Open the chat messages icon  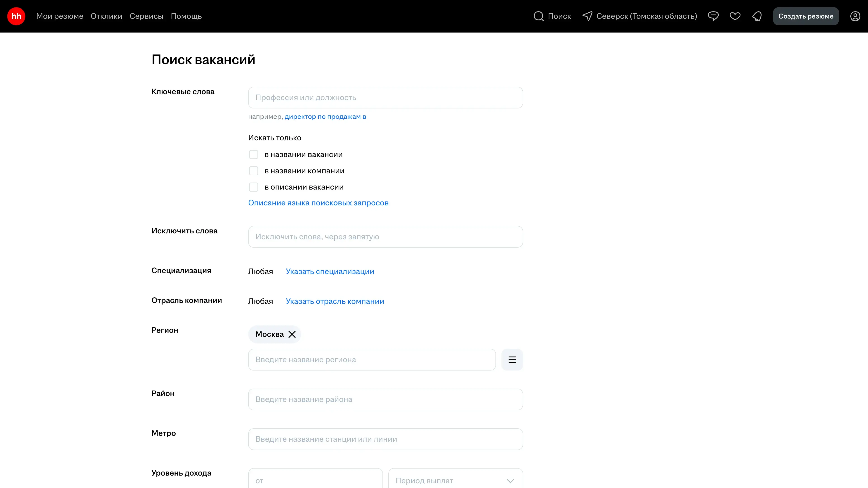[713, 16]
